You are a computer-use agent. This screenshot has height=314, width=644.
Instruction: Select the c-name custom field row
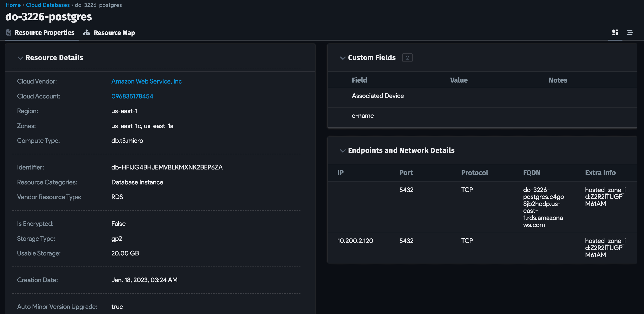pos(362,116)
